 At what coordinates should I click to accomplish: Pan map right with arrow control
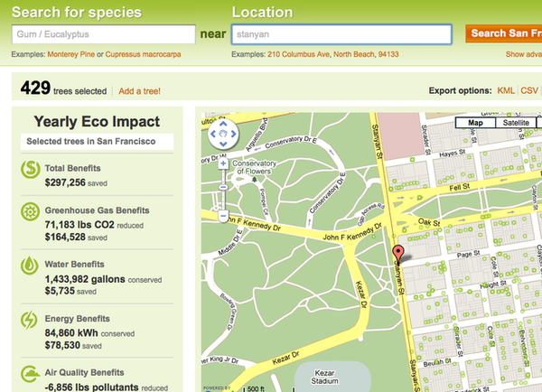pos(233,134)
